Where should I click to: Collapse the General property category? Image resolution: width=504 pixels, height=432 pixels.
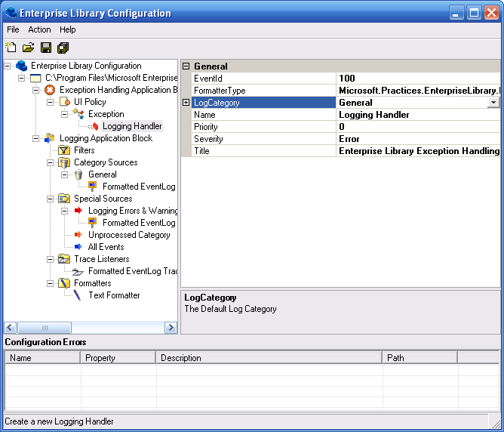pyautogui.click(x=186, y=66)
